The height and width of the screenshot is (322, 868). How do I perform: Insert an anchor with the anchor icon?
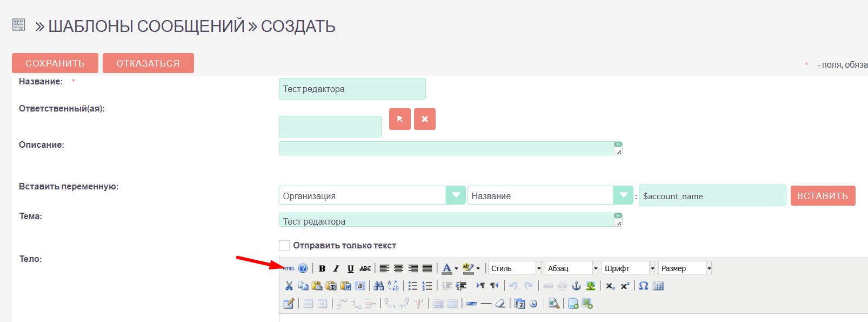(x=577, y=286)
